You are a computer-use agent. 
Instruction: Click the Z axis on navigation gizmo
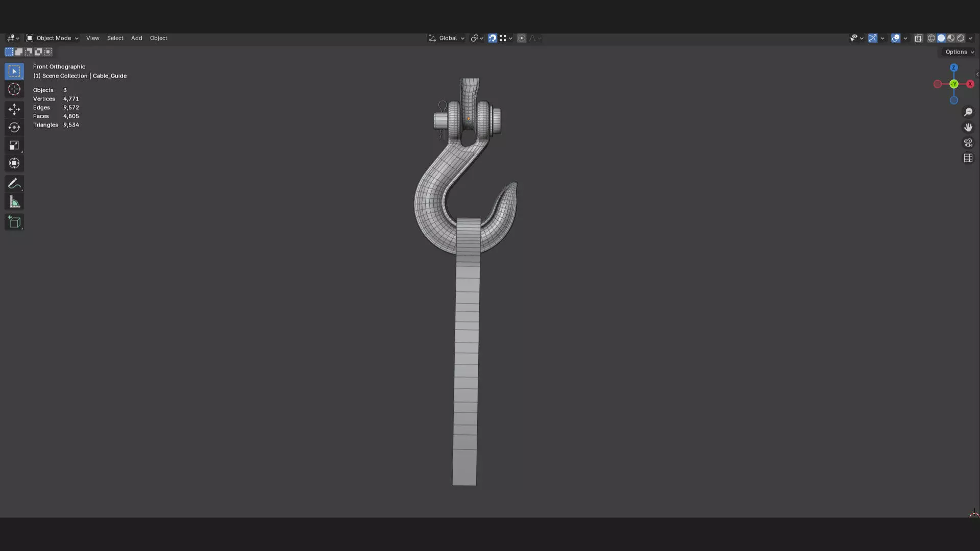point(953,68)
